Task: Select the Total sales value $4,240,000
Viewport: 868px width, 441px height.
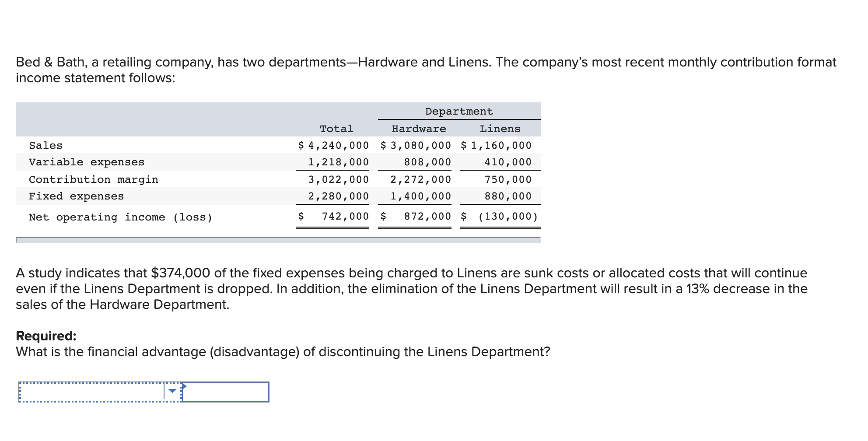Action: coord(333,145)
